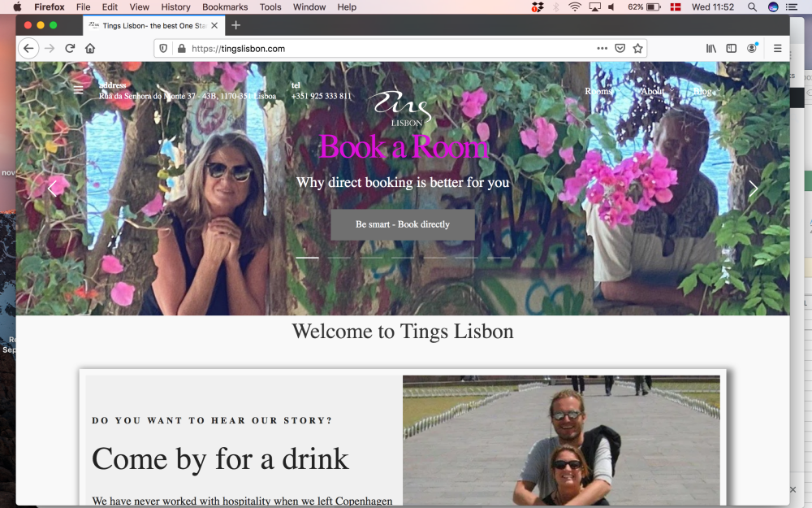812x508 pixels.
Task: Show tracking protection shield info
Action: tap(163, 48)
